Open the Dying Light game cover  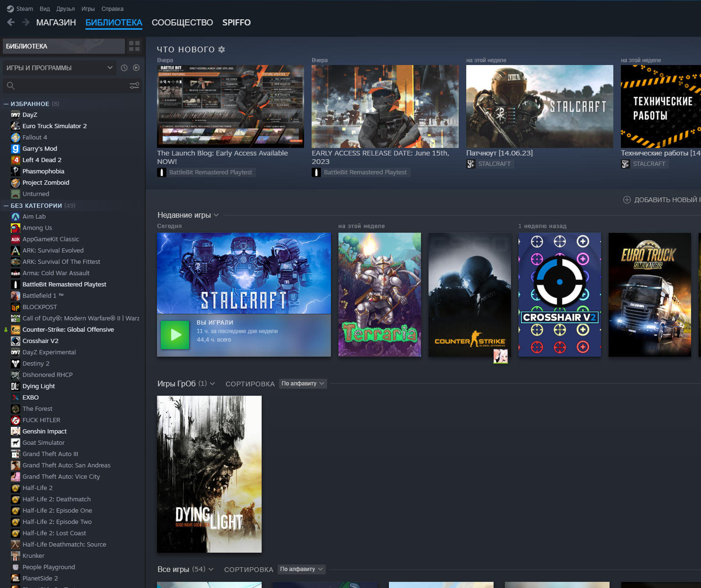coord(209,474)
